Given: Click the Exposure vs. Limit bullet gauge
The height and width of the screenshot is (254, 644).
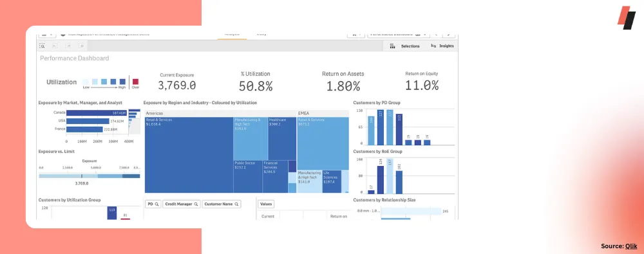Looking at the screenshot, I should click(90, 176).
